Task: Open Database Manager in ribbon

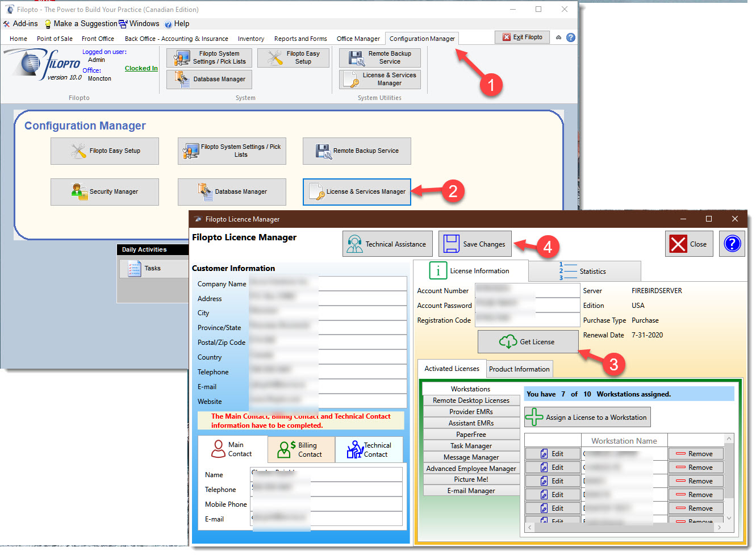Action: tap(209, 80)
